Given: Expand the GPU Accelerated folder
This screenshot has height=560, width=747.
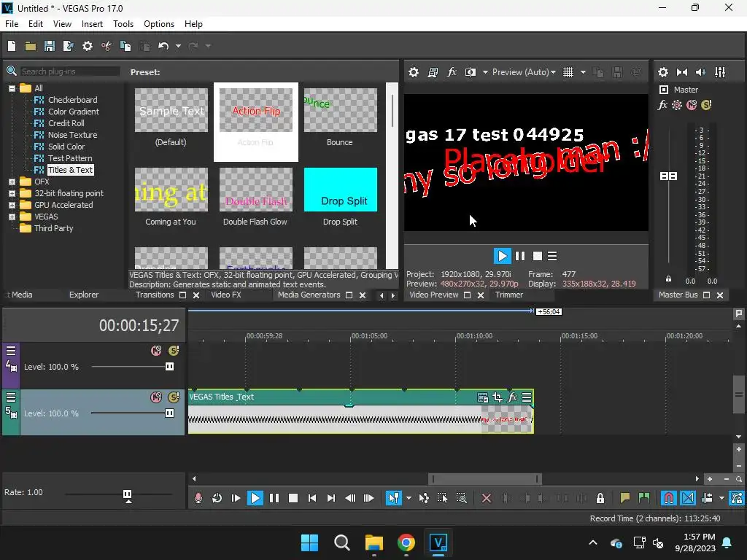Looking at the screenshot, I should [12, 205].
